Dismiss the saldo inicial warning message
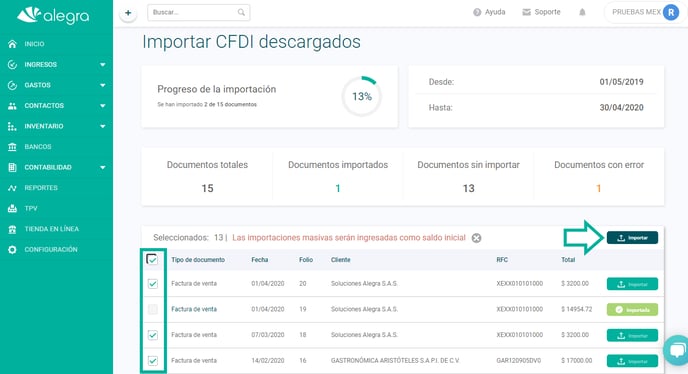 tap(476, 238)
